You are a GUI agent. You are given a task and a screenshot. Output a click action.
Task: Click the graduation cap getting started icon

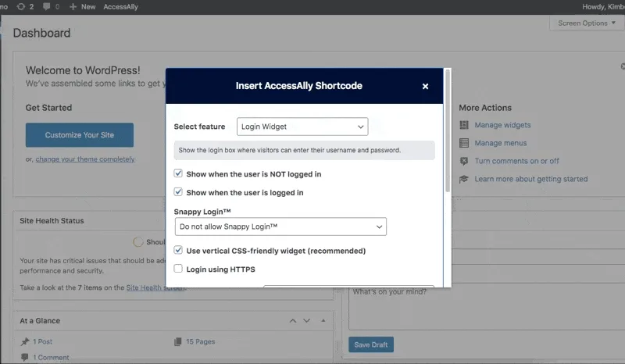464,179
